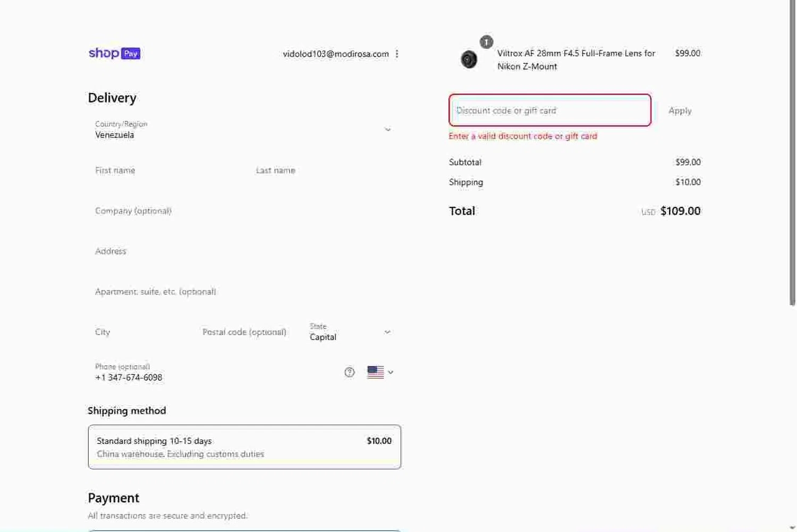Click the Company (optional) field

pyautogui.click(x=243, y=211)
